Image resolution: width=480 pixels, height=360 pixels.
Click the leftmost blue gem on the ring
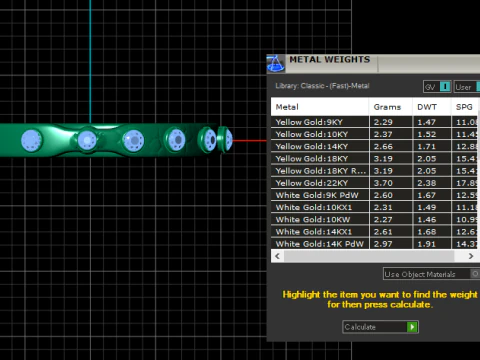pos(31,140)
